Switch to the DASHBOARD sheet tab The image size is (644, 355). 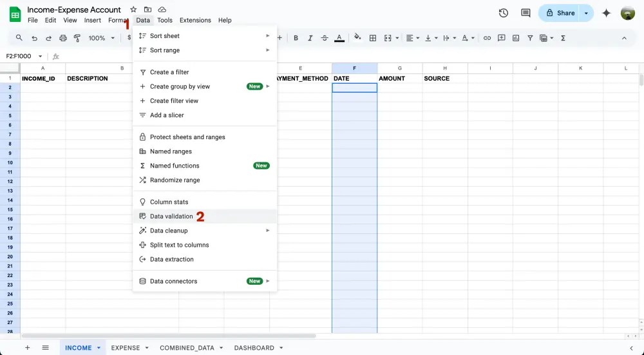point(254,348)
